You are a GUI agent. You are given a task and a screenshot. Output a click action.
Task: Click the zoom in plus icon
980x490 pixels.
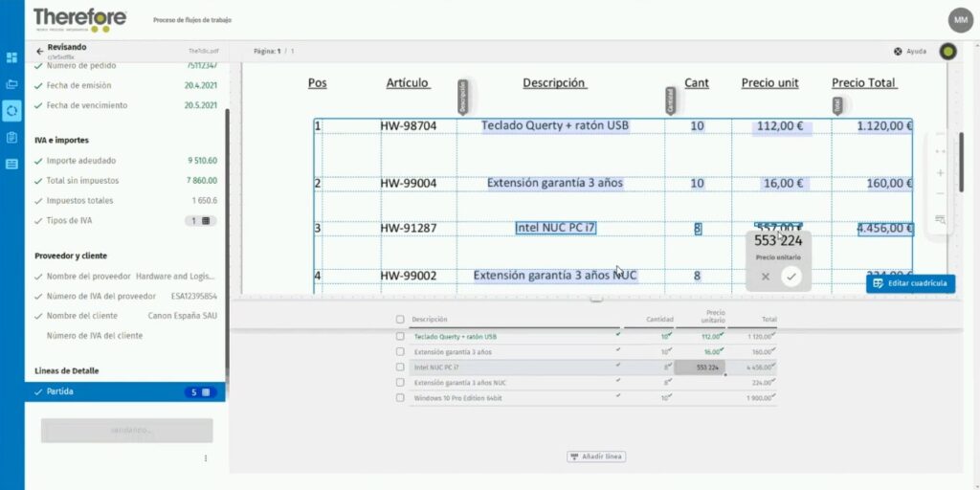click(x=941, y=173)
